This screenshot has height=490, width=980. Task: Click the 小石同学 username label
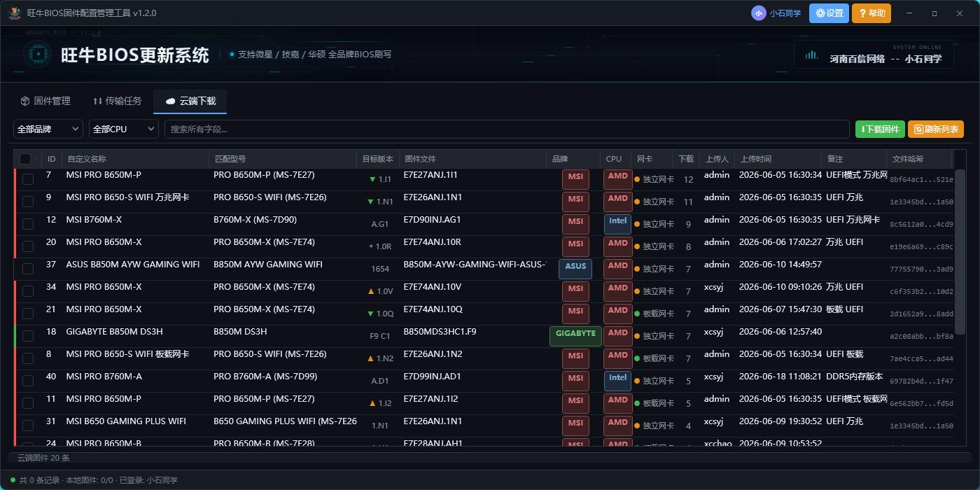(x=785, y=13)
